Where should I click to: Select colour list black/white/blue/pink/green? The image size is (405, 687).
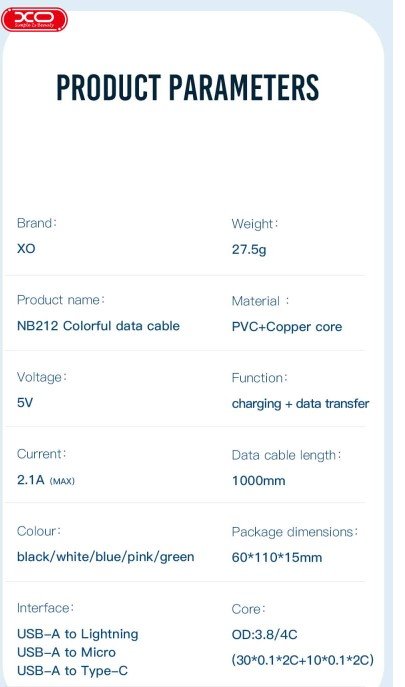pos(106,557)
